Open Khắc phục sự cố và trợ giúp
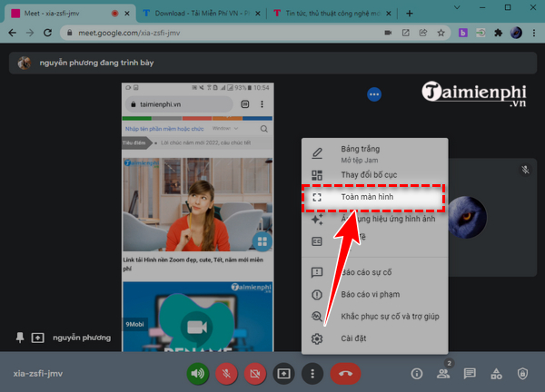545x392 pixels. 374,317
